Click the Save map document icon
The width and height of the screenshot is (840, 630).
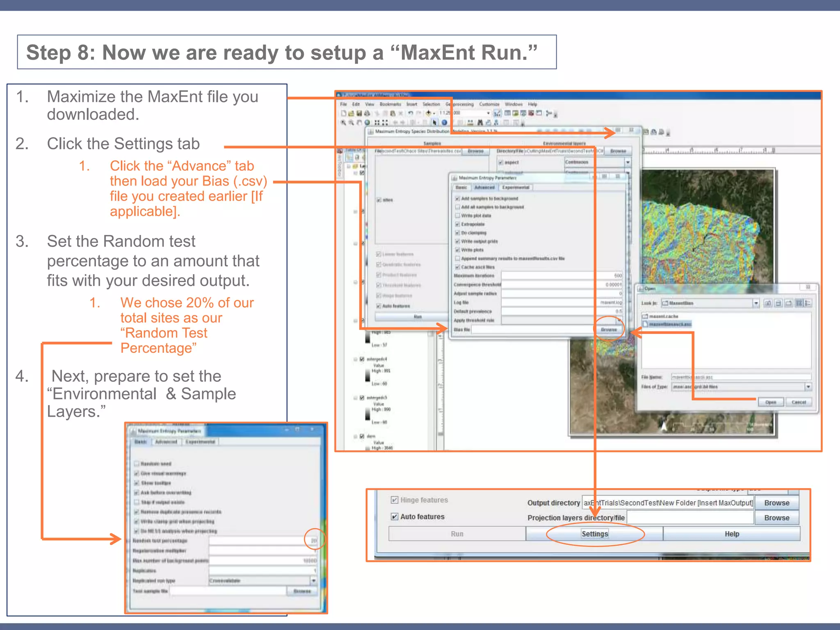pyautogui.click(x=359, y=113)
